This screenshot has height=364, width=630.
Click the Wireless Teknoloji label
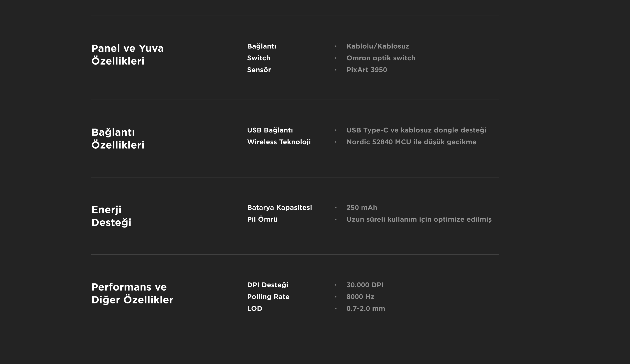tap(279, 142)
